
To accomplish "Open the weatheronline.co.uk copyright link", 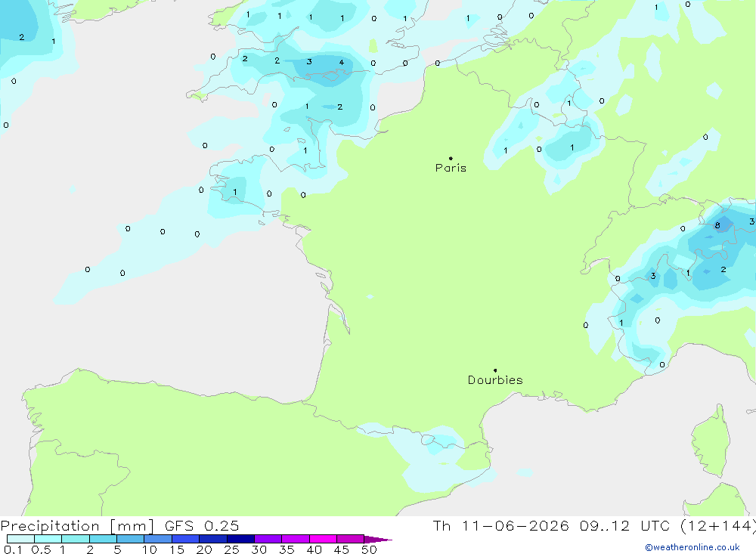I will pos(692,547).
